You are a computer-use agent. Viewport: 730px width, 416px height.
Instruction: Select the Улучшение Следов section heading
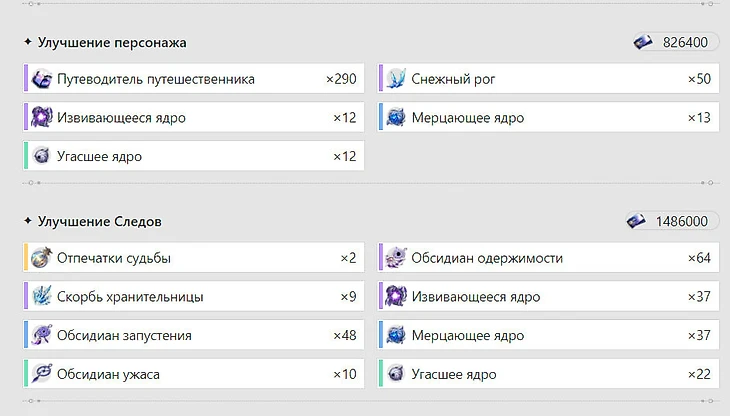[99, 221]
